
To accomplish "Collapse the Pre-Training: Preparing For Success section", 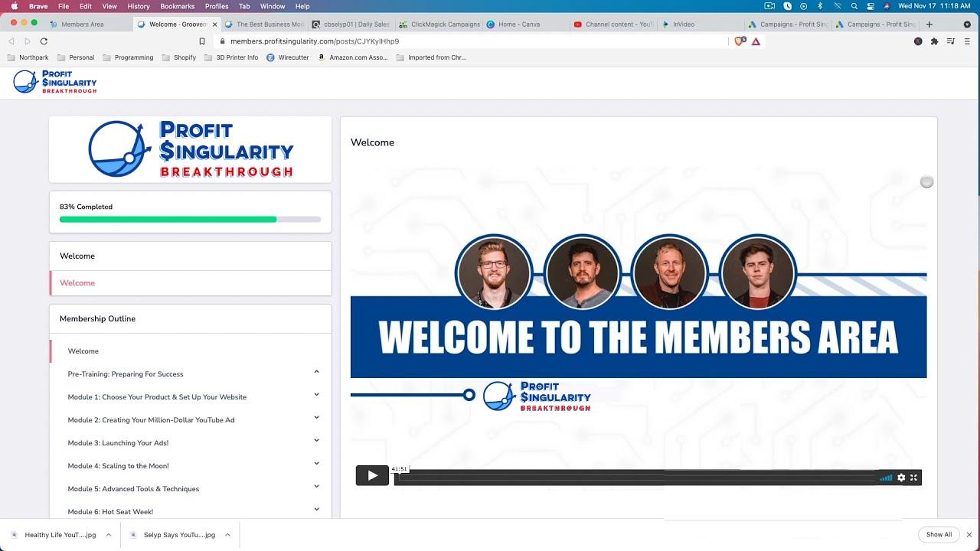I will tap(316, 372).
